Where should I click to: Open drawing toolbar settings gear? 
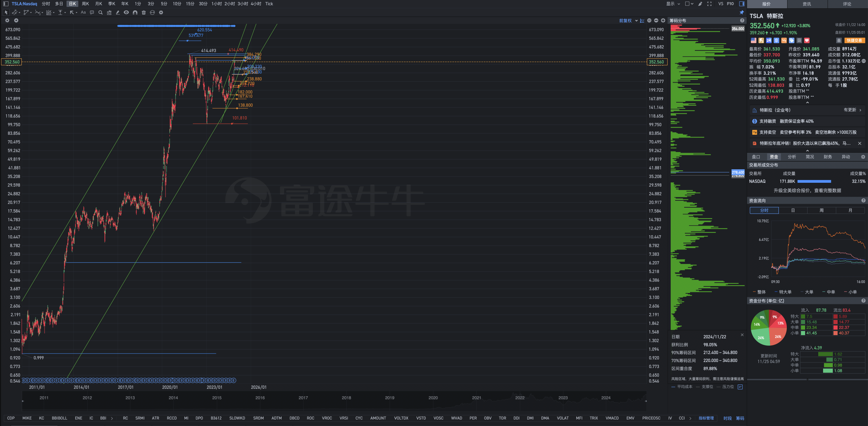[x=161, y=12]
